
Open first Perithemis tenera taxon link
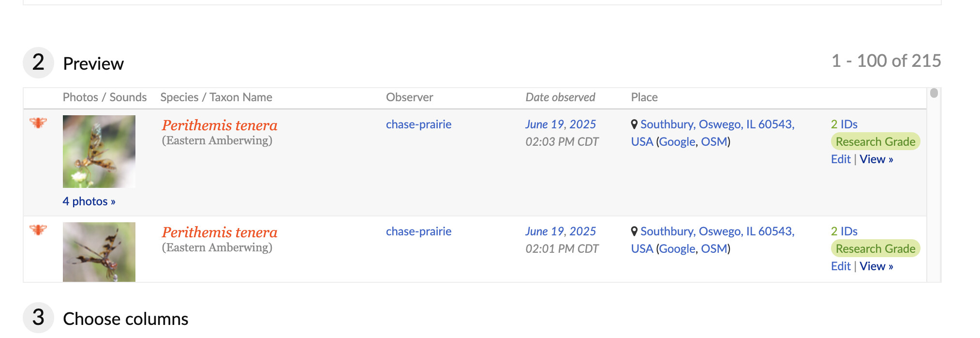pos(220,125)
